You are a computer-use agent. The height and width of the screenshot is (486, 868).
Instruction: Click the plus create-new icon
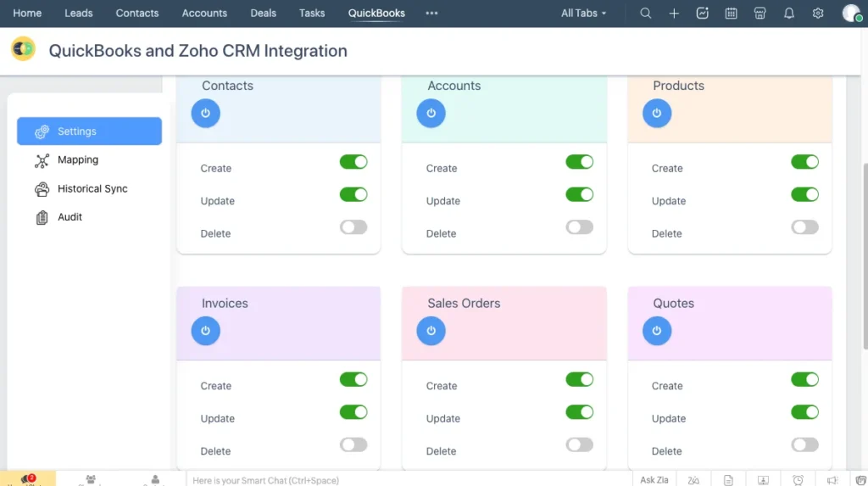[674, 14]
